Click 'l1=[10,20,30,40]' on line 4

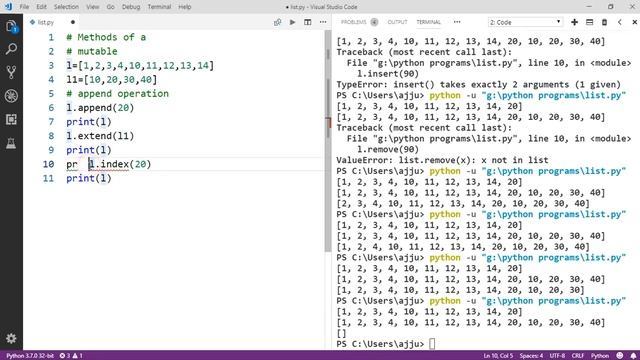(111, 80)
